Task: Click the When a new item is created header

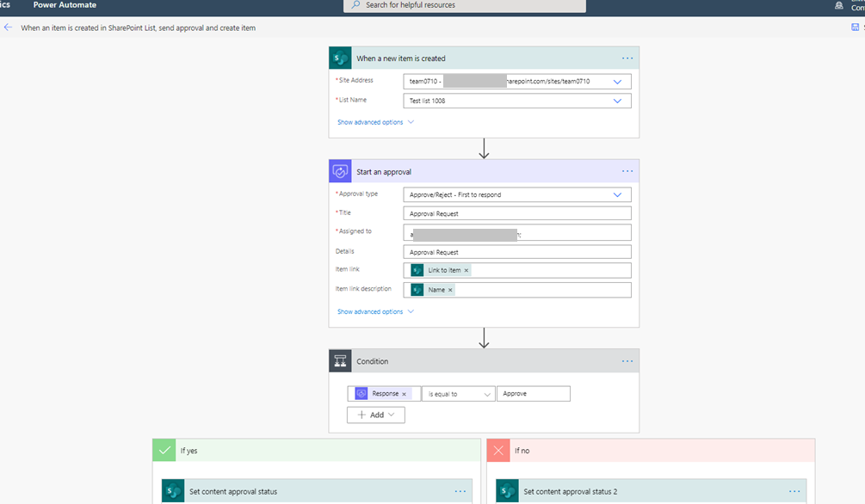Action: [x=484, y=58]
